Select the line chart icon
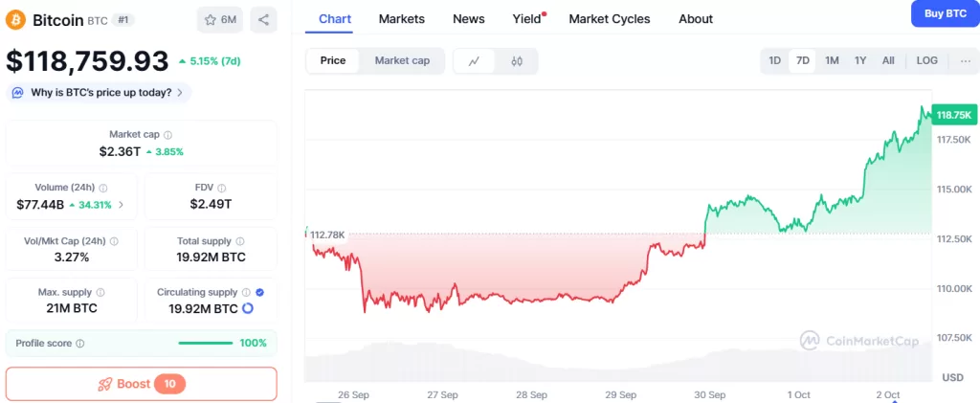Image resolution: width=980 pixels, height=403 pixels. point(474,60)
